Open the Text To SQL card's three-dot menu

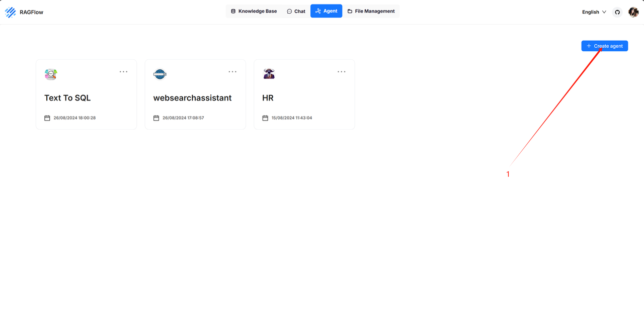pyautogui.click(x=124, y=72)
